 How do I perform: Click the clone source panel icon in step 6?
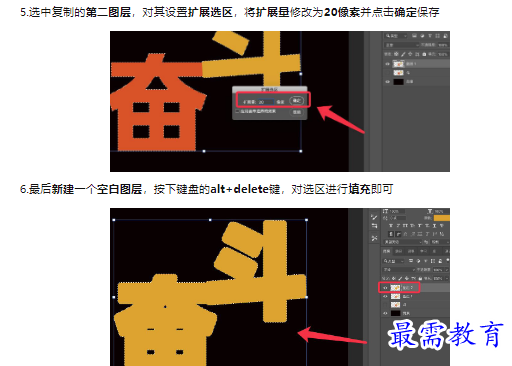pyautogui.click(x=374, y=226)
